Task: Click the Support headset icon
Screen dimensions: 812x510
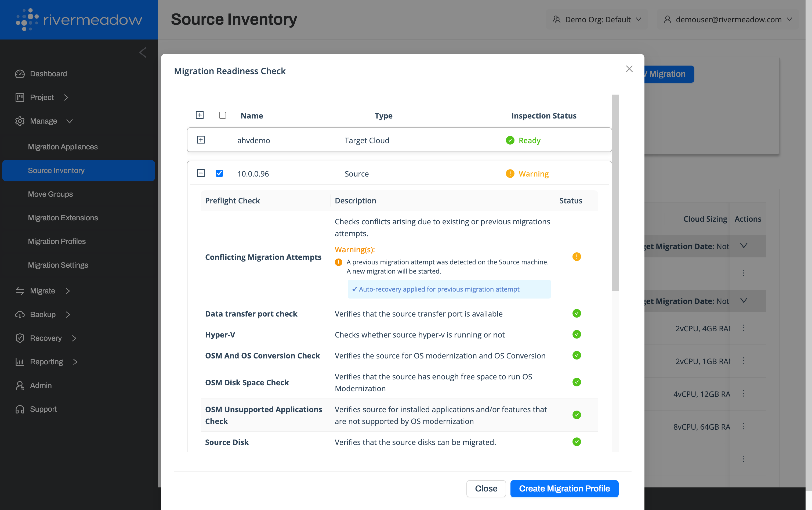Action: [20, 409]
